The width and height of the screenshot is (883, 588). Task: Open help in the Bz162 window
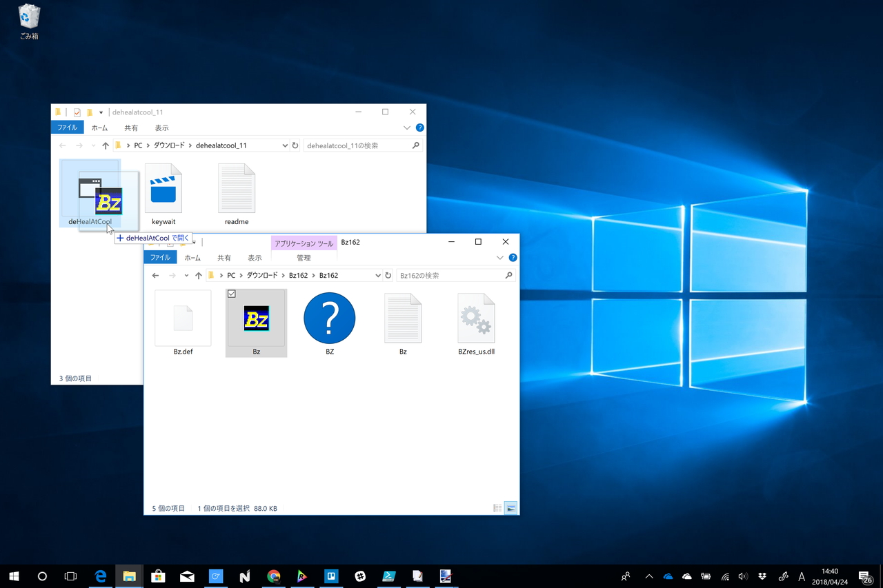[x=513, y=258]
